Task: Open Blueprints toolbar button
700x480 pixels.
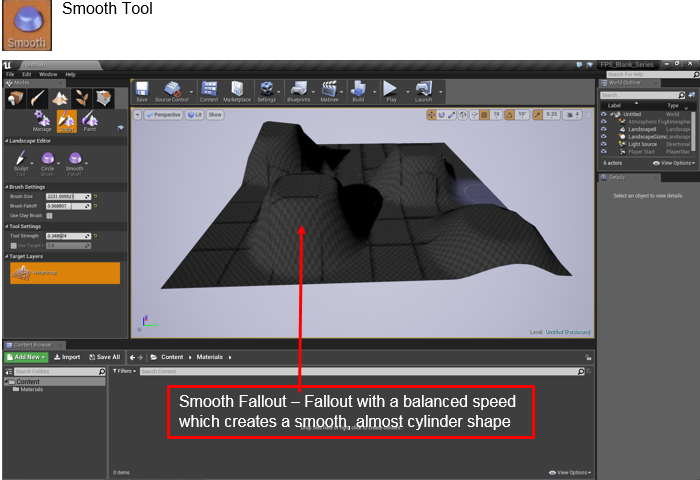Action: pos(299,92)
